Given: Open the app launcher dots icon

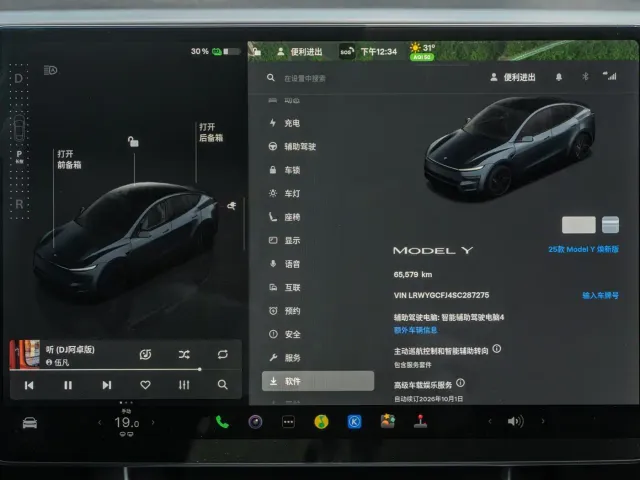Looking at the screenshot, I should [x=289, y=422].
